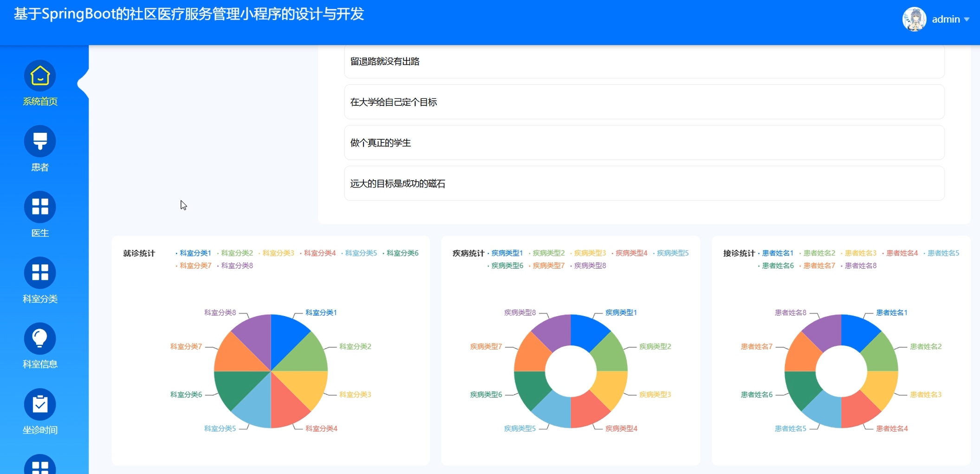
Task: Toggle legend item 科室分类5
Action: tap(359, 253)
